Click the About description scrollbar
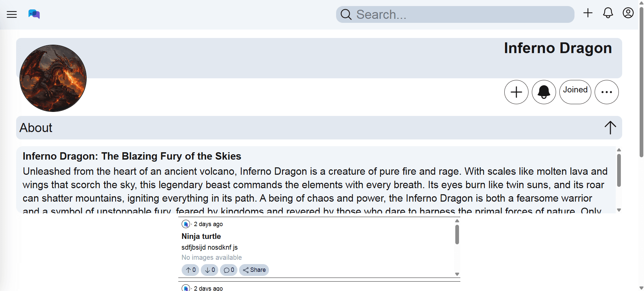Screen dimensions: 644x291 [619, 170]
